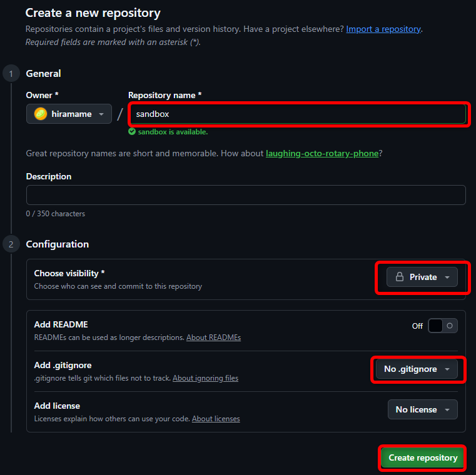Screen dimensions: 476x475
Task: Click the step 2 circle marker
Action: (11, 244)
